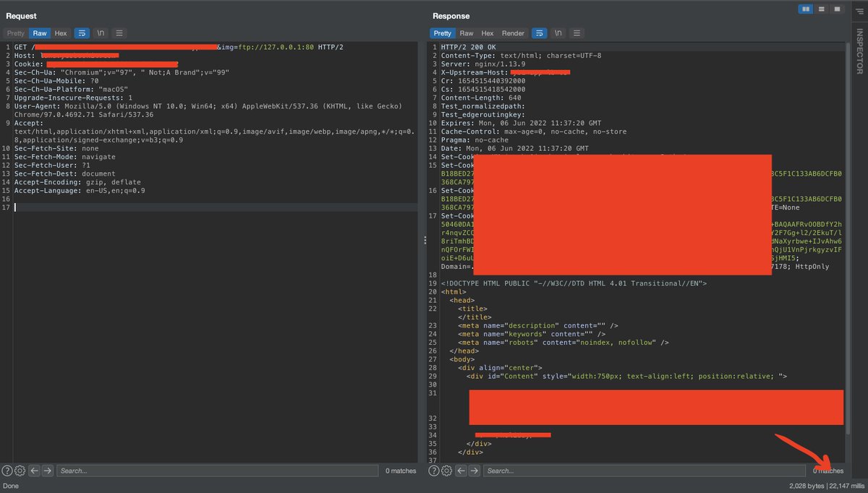
Task: Open Response panel hamburger options menu
Action: 576,33
